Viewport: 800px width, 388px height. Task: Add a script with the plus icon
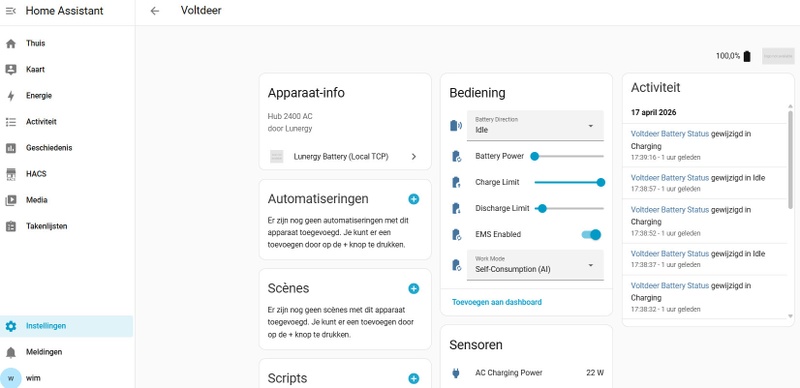click(414, 378)
